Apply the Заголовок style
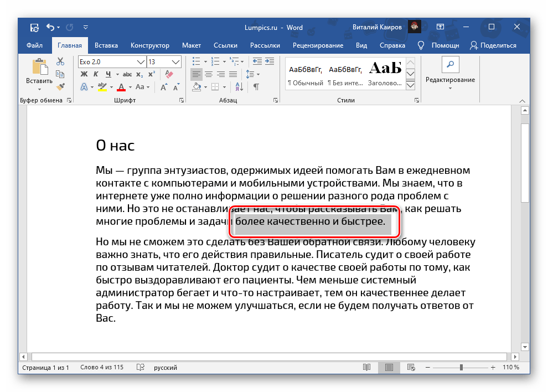 coord(385,75)
